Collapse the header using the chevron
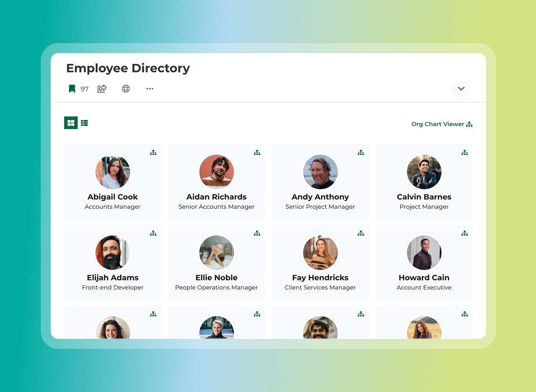Screen dimensions: 536x392 [x=461, y=88]
